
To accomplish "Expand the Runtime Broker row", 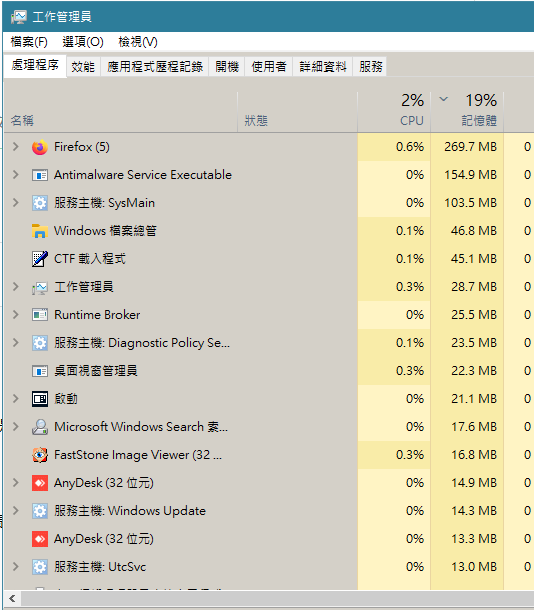I will coord(16,315).
